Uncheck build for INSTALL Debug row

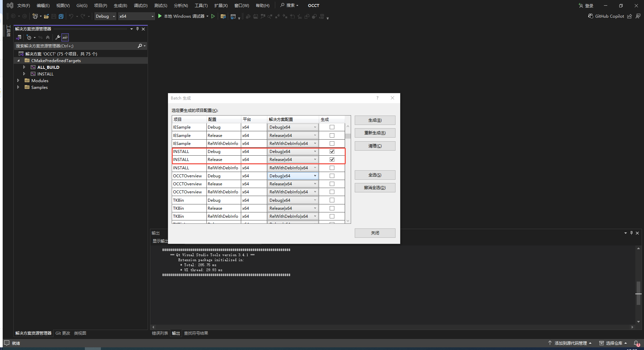332,152
